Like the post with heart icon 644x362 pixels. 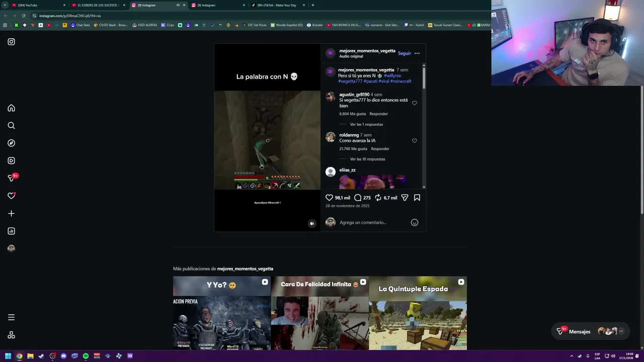coord(329,198)
